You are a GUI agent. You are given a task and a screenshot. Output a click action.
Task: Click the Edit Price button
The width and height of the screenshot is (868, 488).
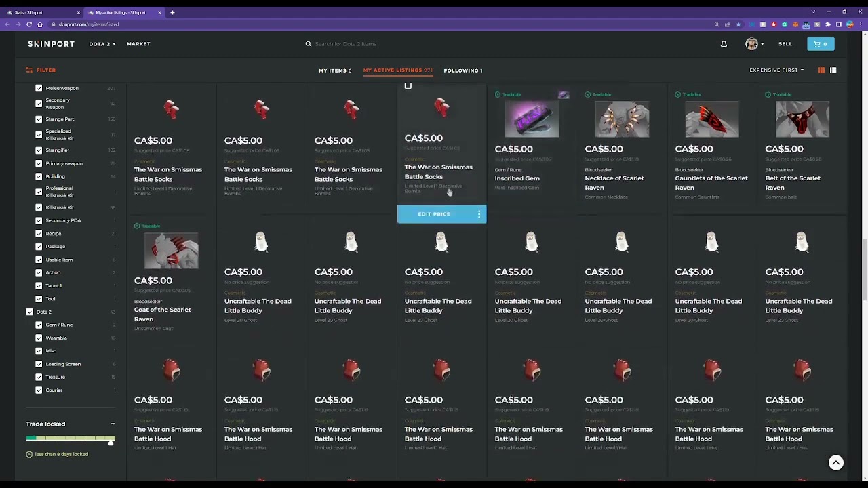point(434,214)
